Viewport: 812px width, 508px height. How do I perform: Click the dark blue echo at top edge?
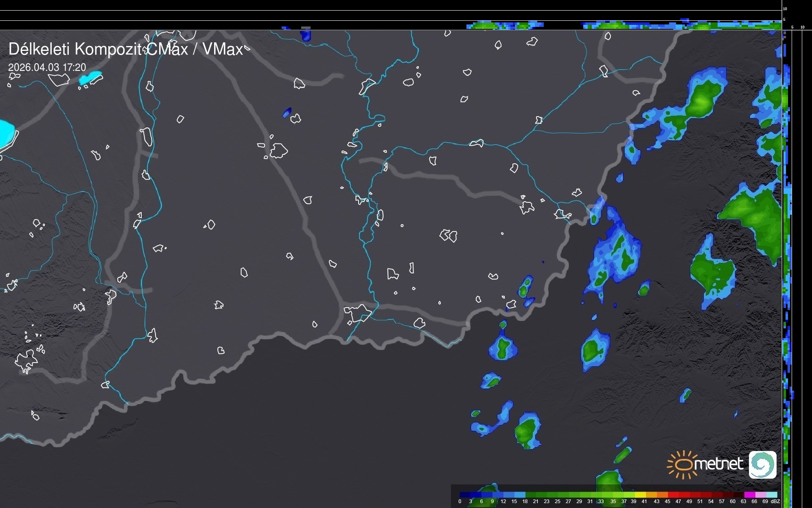pyautogui.click(x=306, y=35)
